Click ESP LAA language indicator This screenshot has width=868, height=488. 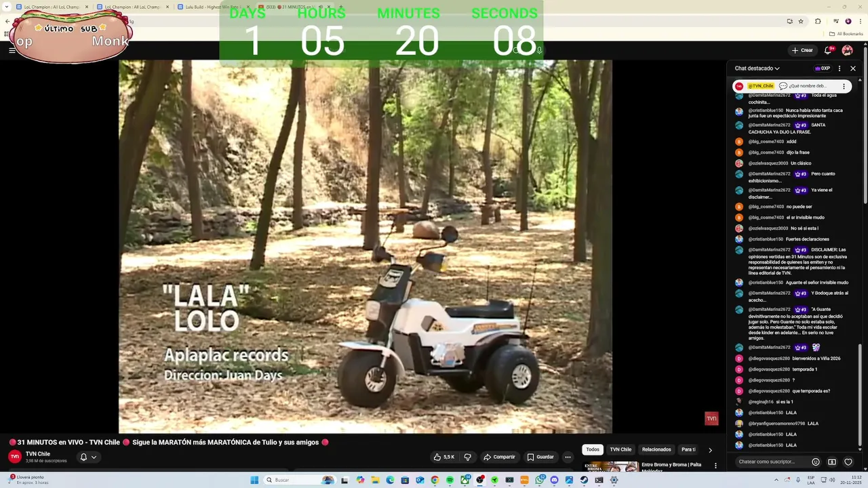pyautogui.click(x=810, y=480)
